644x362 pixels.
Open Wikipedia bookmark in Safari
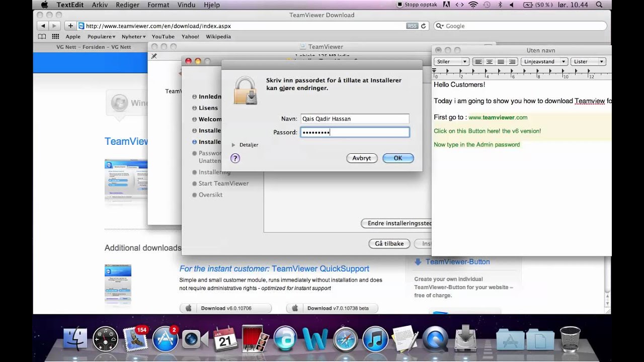pos(218,37)
